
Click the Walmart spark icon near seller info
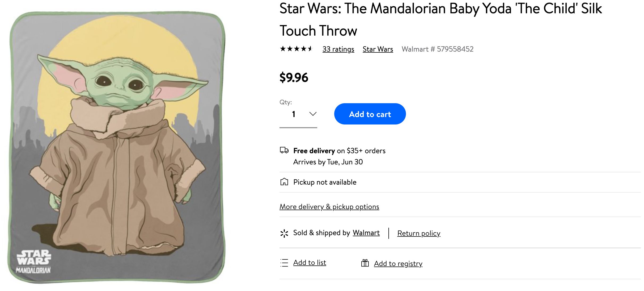(285, 233)
